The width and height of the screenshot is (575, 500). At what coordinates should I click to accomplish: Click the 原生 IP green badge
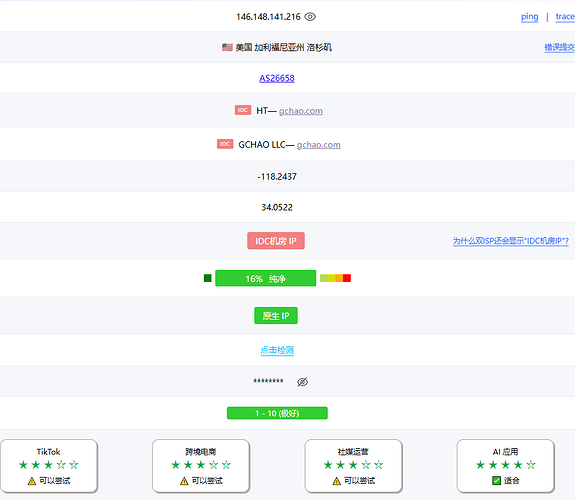click(276, 315)
